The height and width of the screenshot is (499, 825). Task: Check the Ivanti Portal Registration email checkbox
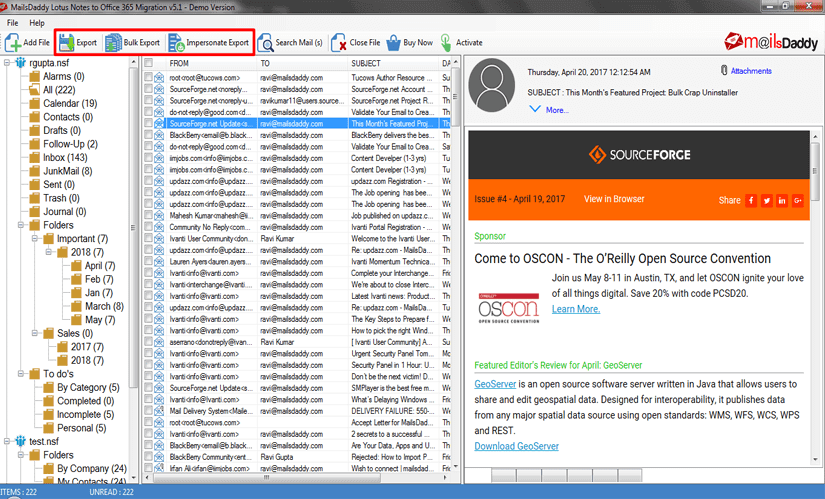148,227
